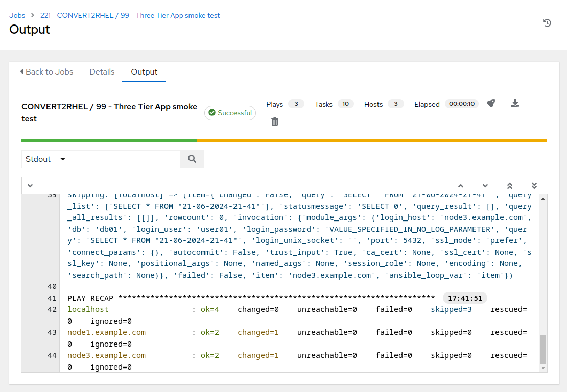This screenshot has height=392, width=567.
Task: Click line number 40 in the gutter
Action: point(52,286)
